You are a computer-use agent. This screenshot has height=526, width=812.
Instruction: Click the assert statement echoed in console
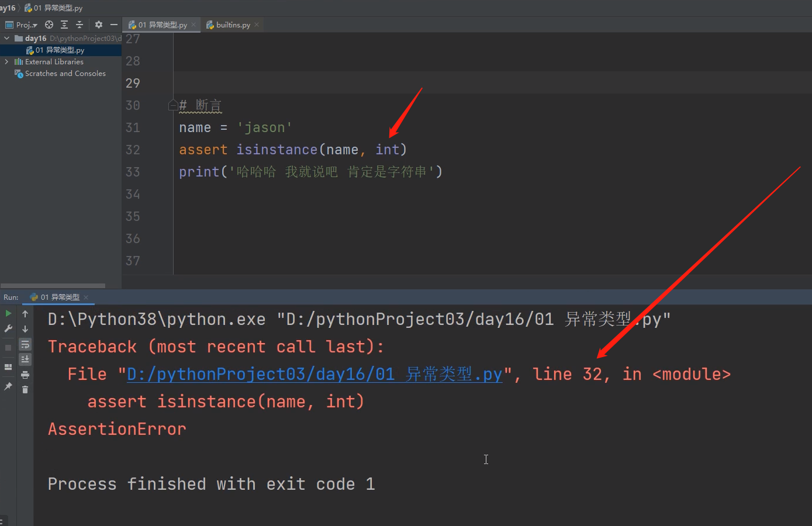click(226, 402)
